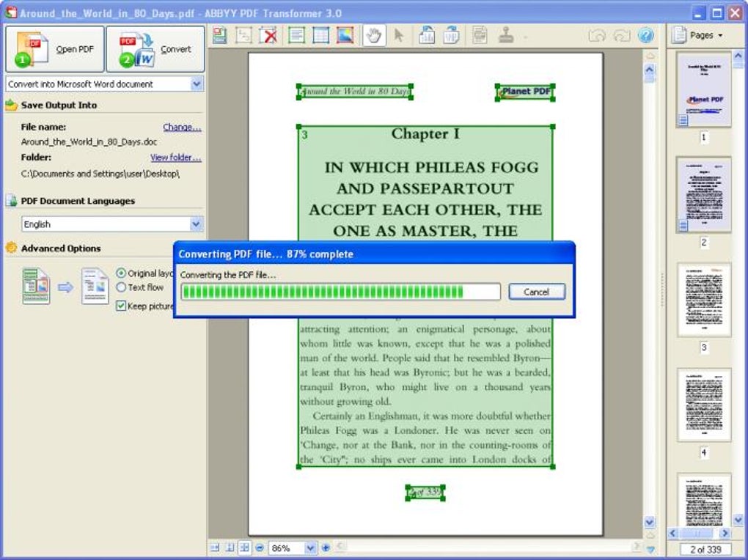Click the Save Output Into folder icon
Screen dimensions: 748x560
(12, 105)
